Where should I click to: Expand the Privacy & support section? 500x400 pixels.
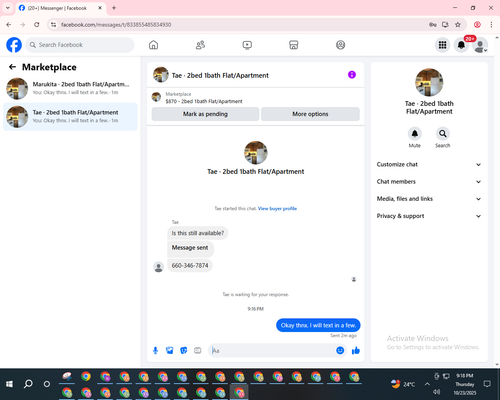[x=429, y=216]
